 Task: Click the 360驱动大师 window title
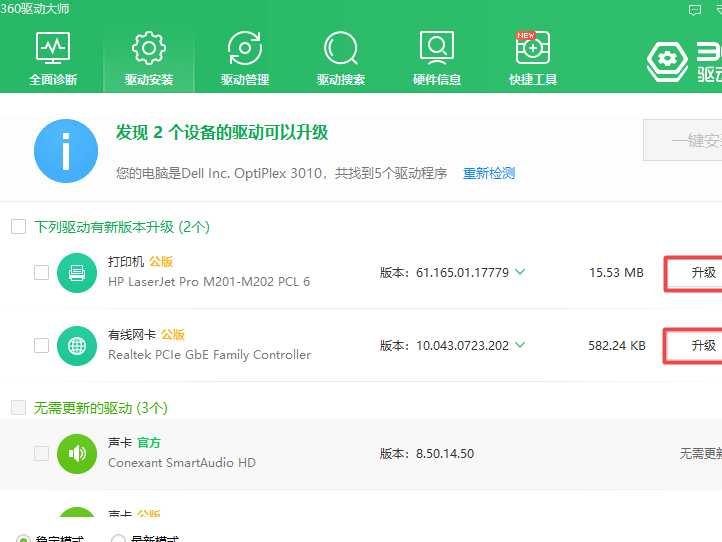click(35, 9)
